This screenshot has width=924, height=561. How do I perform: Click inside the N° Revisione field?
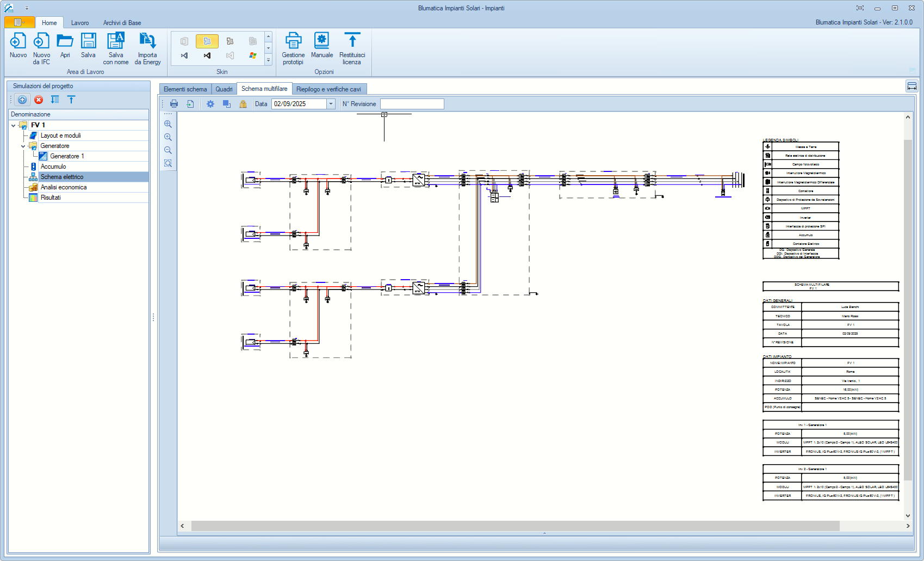click(412, 103)
